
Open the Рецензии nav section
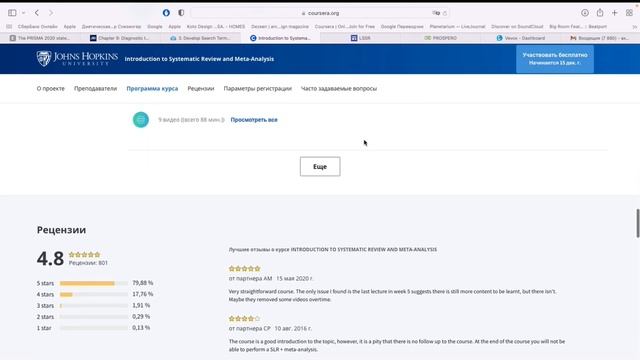(201, 89)
